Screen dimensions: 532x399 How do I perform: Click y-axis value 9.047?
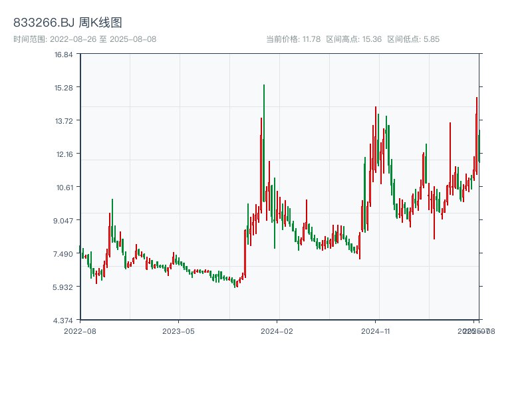[63, 221]
